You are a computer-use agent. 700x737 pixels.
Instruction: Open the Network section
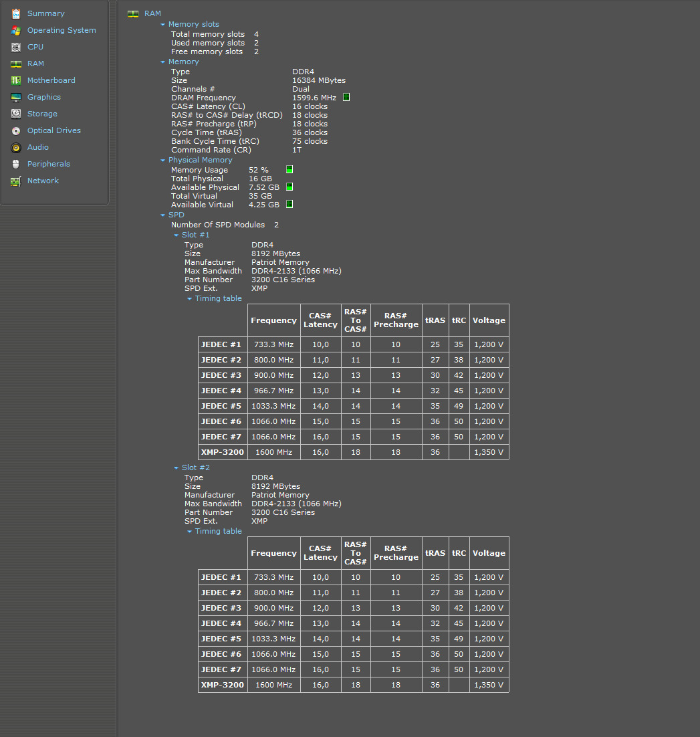pyautogui.click(x=43, y=181)
